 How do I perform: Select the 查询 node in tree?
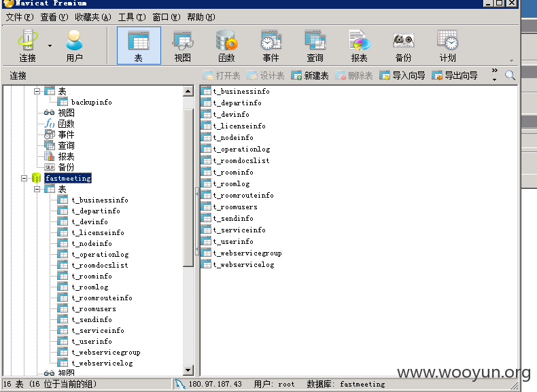pyautogui.click(x=66, y=145)
